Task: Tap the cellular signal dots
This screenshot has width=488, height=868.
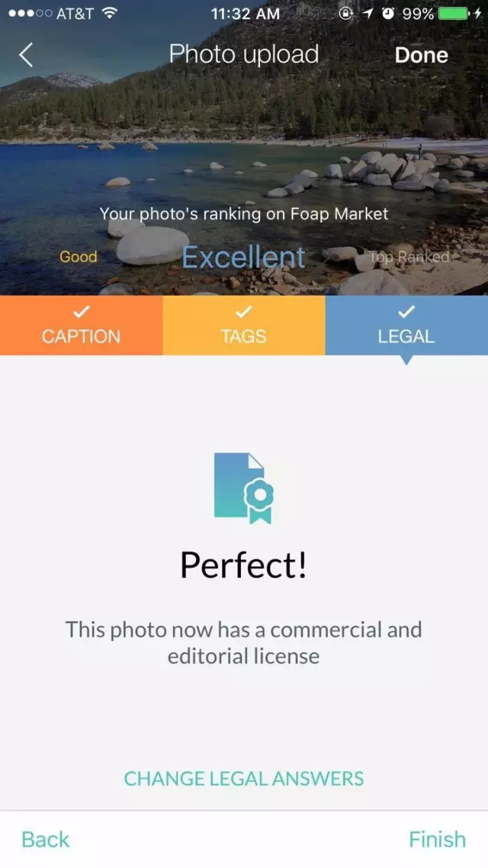Action: point(30,13)
